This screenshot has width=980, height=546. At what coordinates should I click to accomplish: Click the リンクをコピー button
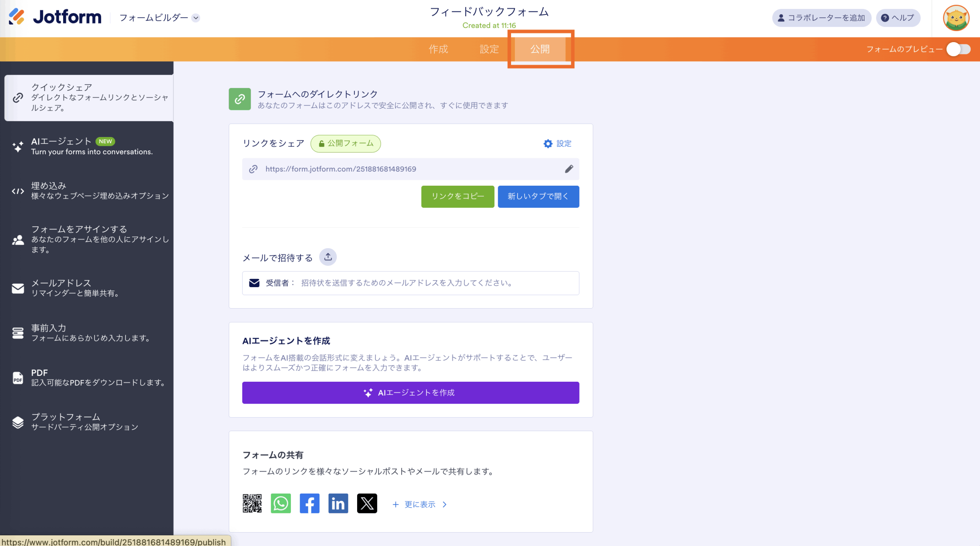(457, 196)
